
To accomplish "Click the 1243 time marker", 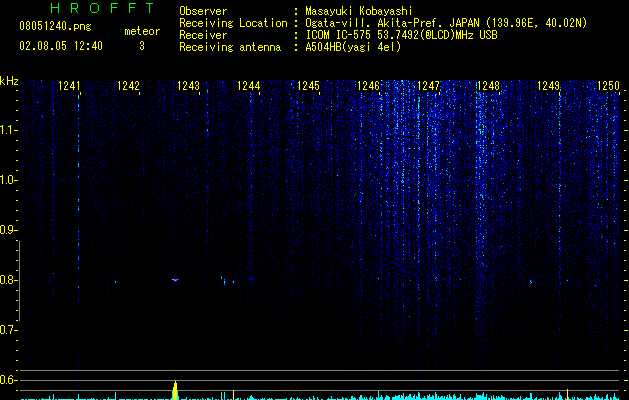I will (188, 86).
